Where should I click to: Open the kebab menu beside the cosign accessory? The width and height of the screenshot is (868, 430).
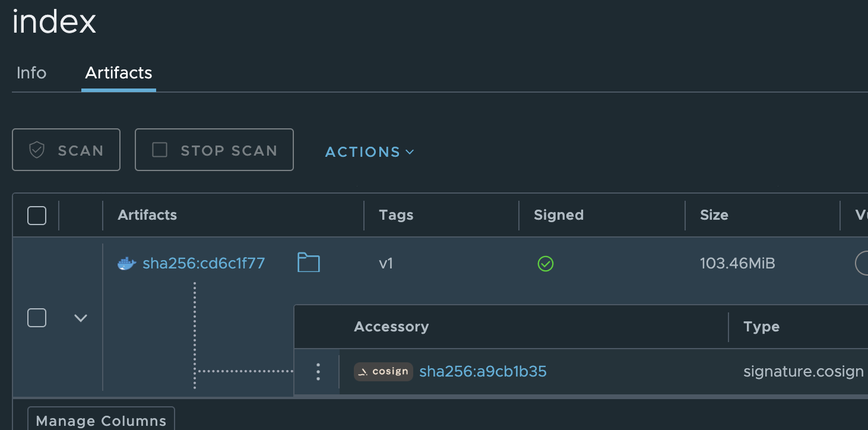pos(318,371)
